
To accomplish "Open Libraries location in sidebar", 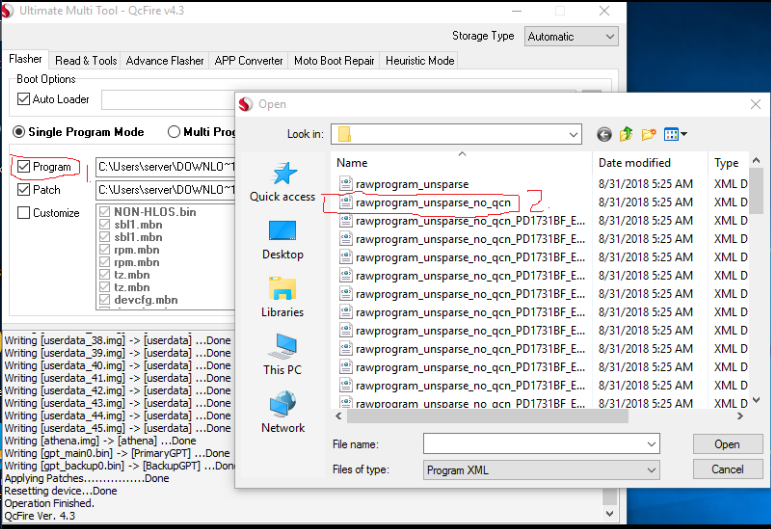I will tap(283, 298).
